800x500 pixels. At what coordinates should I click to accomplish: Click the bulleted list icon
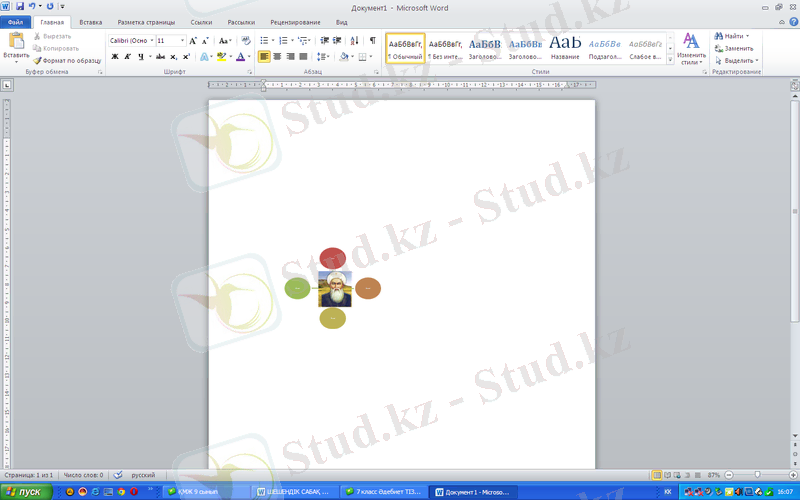(x=263, y=41)
